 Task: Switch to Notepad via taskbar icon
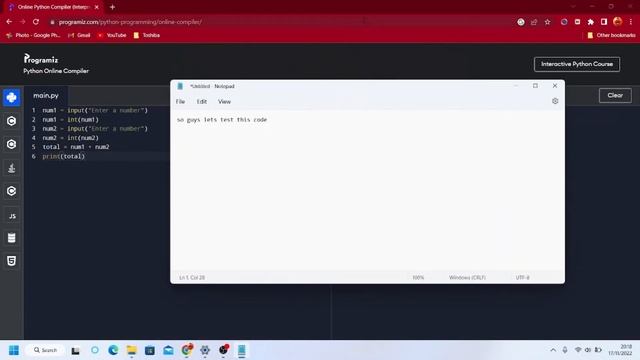pos(242,350)
